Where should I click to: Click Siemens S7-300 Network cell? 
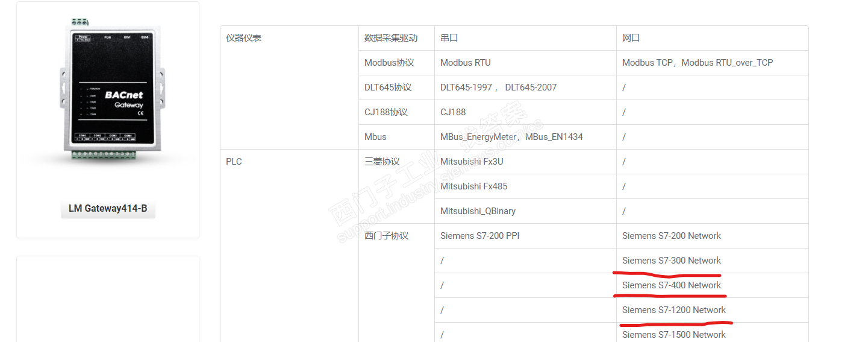[x=712, y=261]
